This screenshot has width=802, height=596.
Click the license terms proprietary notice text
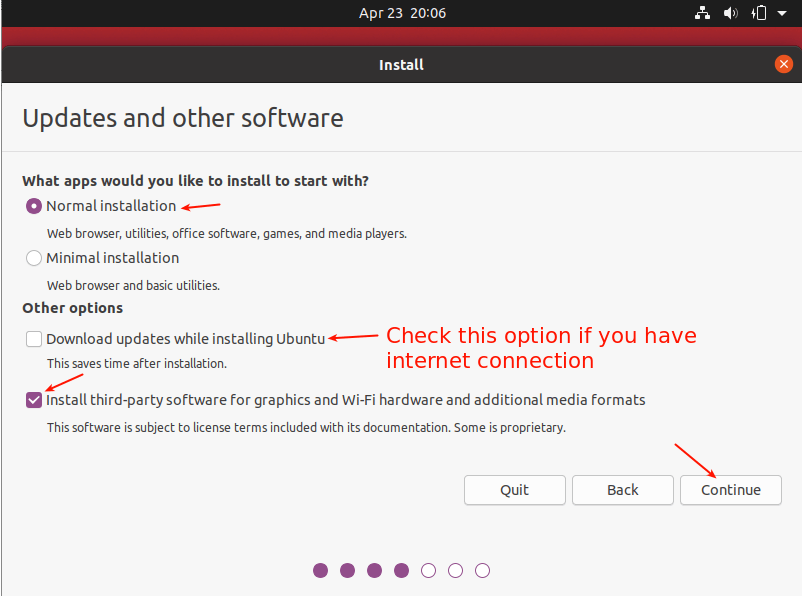[x=306, y=427]
